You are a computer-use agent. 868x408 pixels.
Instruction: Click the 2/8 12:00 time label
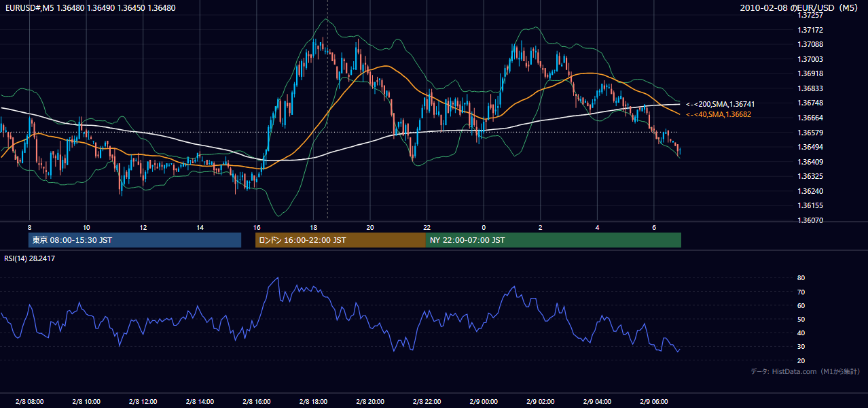pyautogui.click(x=143, y=402)
